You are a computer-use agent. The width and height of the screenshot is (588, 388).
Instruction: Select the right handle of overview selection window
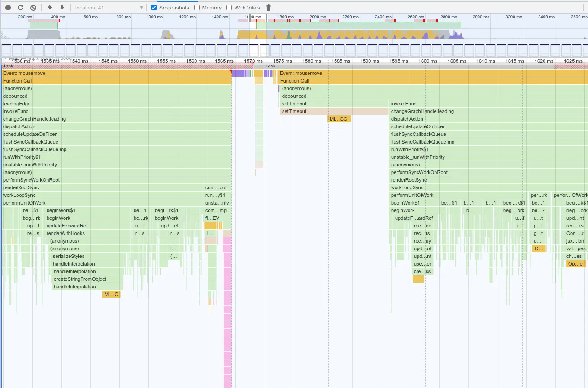pos(266,17)
